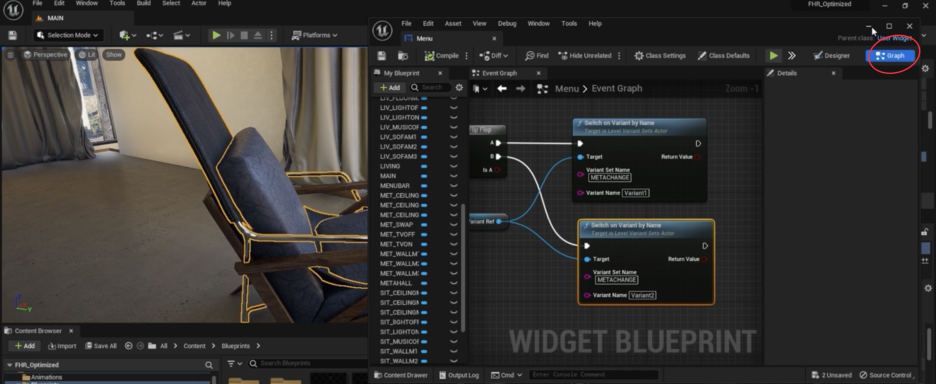Switch to Graph mode

coord(890,56)
